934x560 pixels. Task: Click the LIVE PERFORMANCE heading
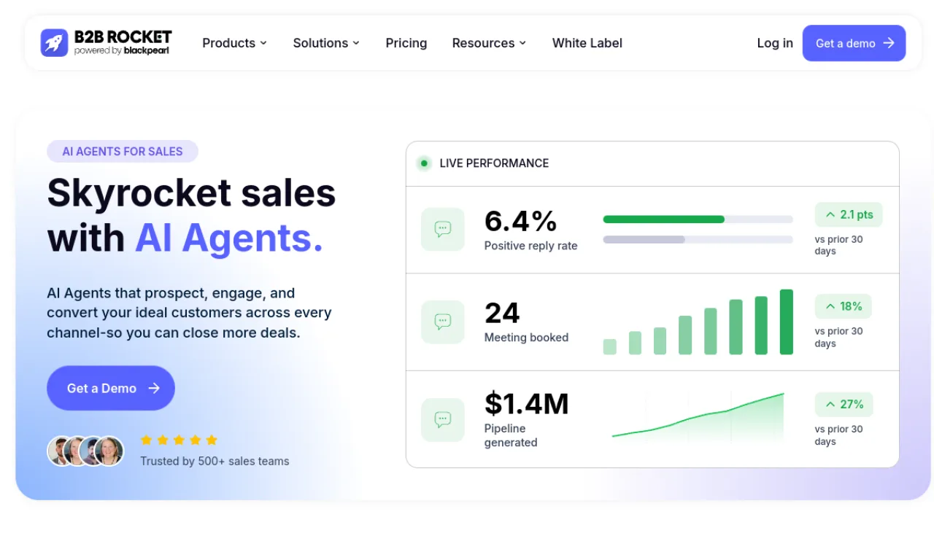(x=494, y=163)
